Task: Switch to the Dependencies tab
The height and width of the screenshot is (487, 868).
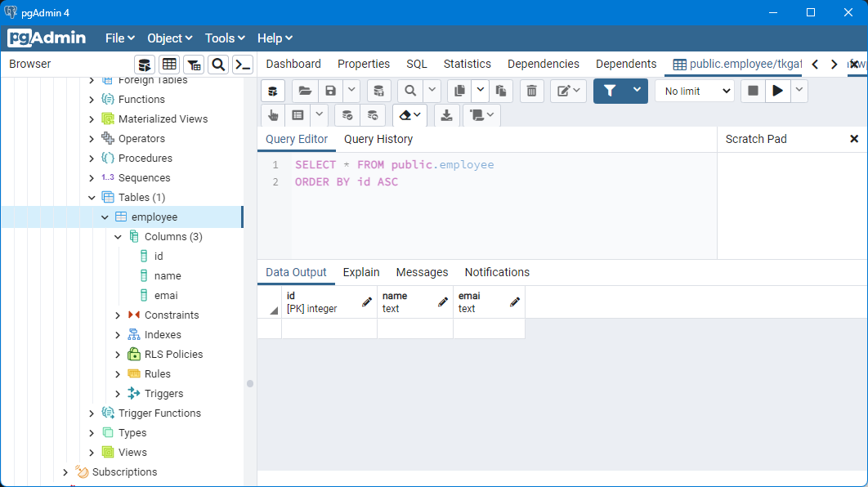Action: point(544,65)
